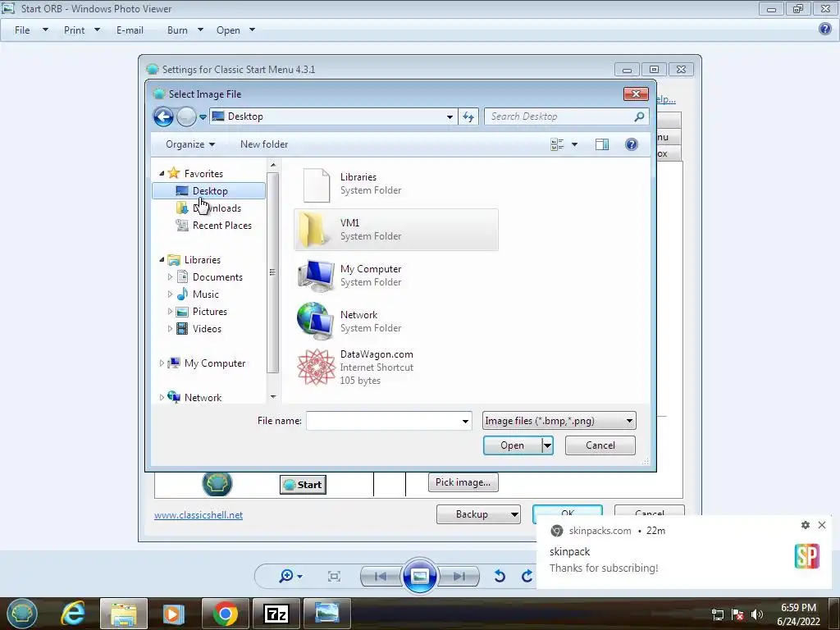Click navigation pane scrollbar up arrow

click(x=273, y=165)
